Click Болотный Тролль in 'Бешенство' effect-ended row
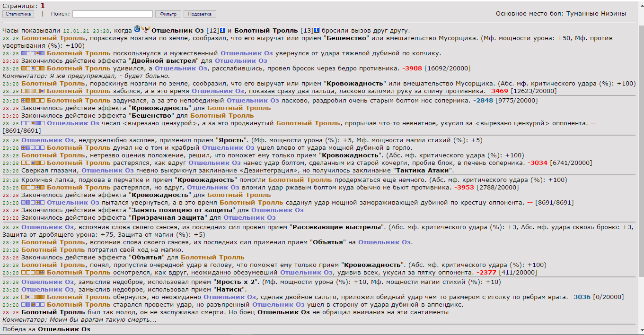644x335 pixels. [x=222, y=115]
